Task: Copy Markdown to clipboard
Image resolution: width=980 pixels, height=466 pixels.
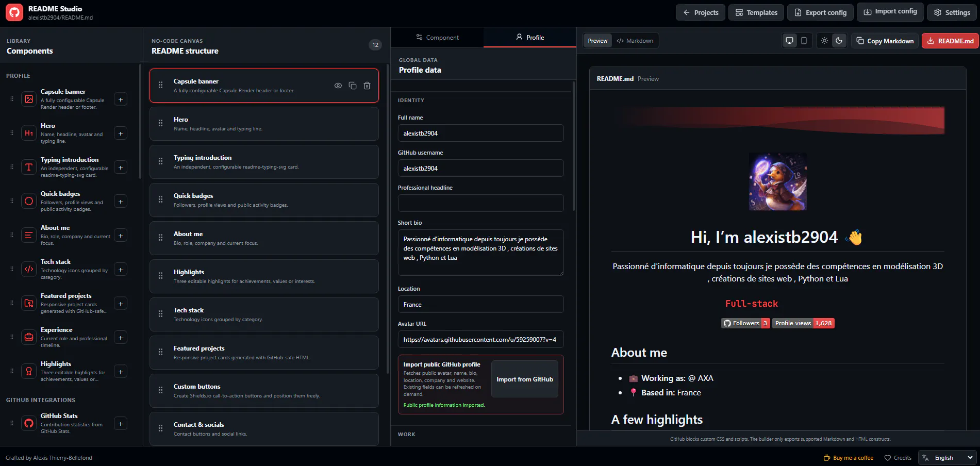Action: pos(885,41)
